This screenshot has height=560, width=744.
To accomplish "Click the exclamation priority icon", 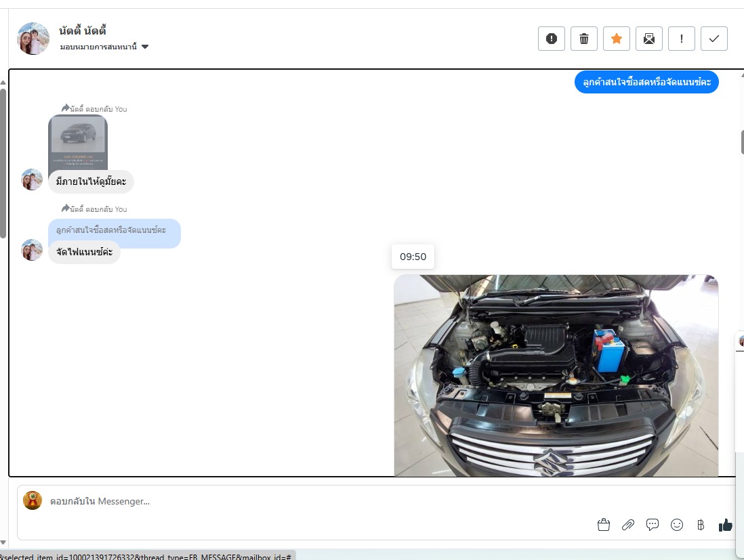I will [x=681, y=39].
